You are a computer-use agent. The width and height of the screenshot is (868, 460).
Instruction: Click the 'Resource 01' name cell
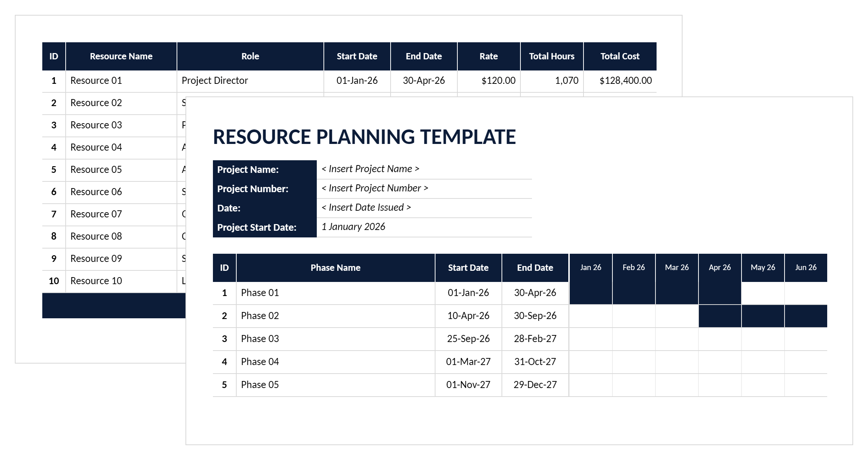pos(121,81)
